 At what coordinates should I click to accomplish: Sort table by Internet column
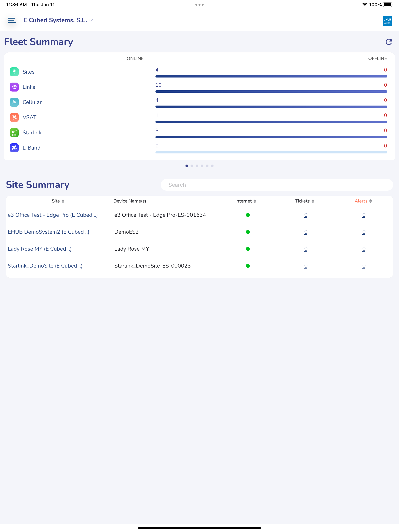click(x=246, y=201)
